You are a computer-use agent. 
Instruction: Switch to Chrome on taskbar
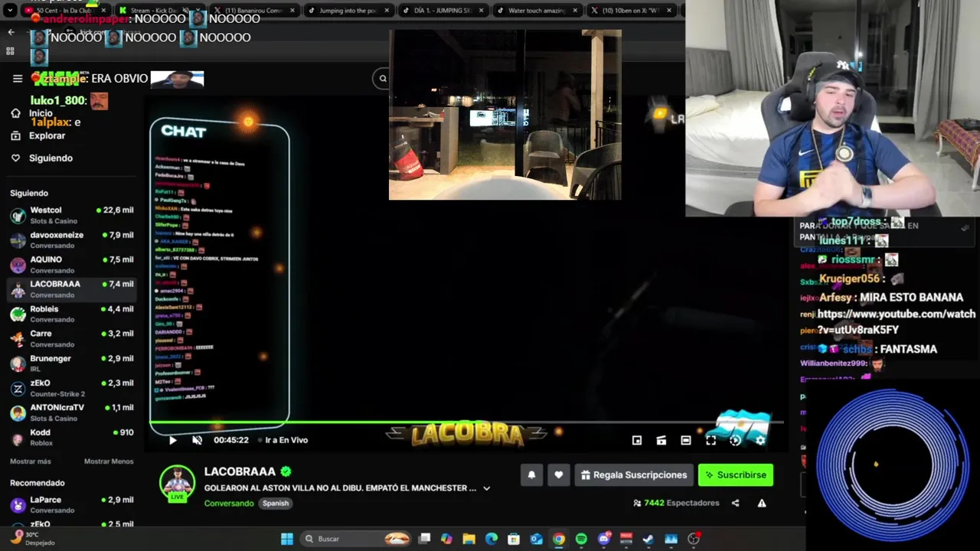coord(559,539)
